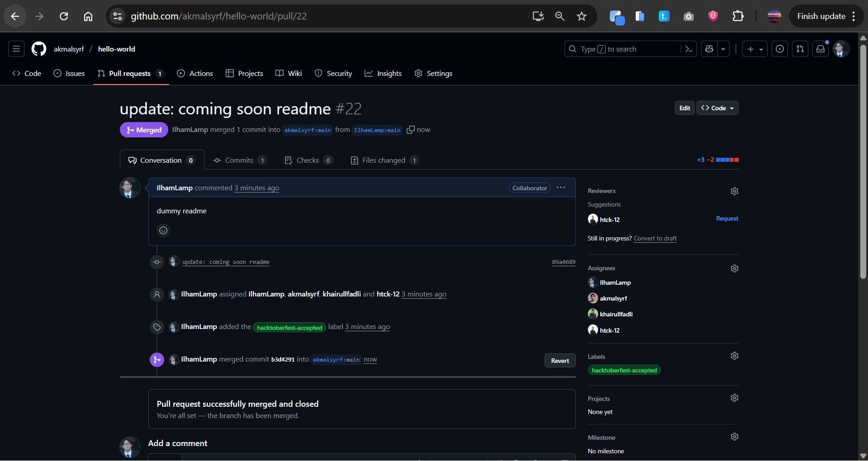Open the command palette icon
Viewport: 868px width, 461px height.
[688, 49]
